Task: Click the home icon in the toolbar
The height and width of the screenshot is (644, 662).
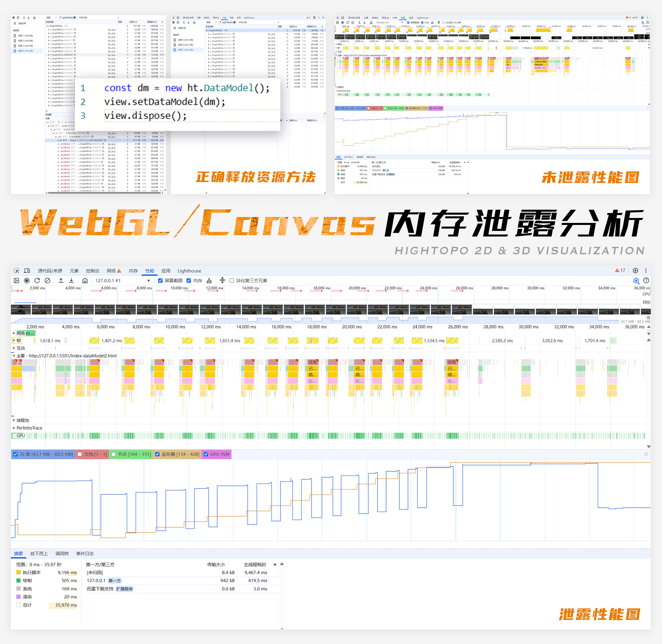Action: point(85,280)
